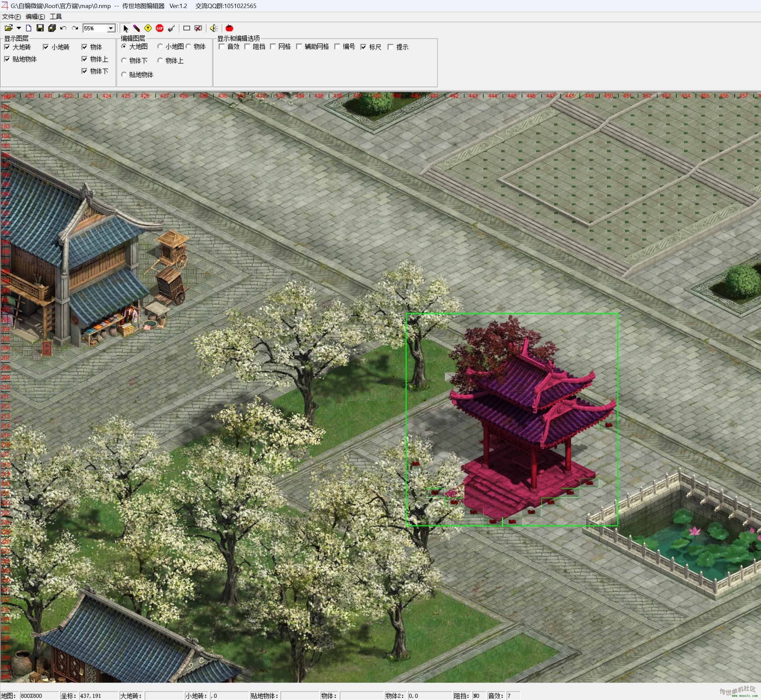The image size is (761, 700).
Task: Select the 物体下 edit layer radio
Action: tap(124, 61)
